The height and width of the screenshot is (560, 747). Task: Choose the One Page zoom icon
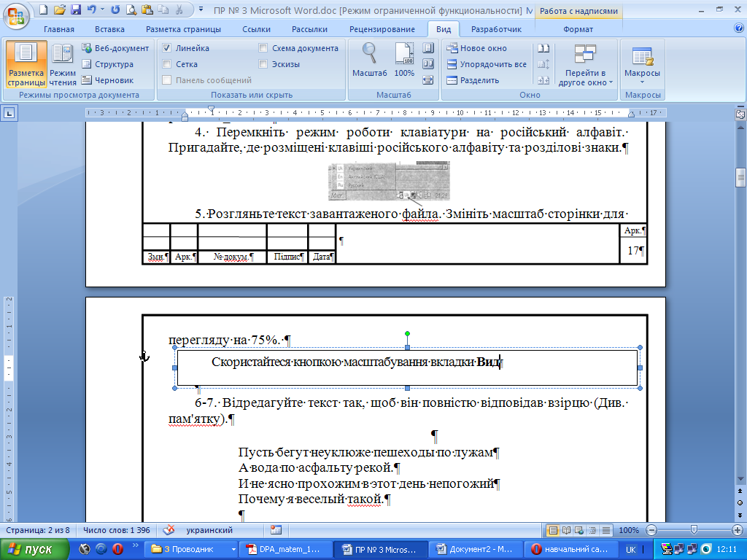click(x=428, y=48)
